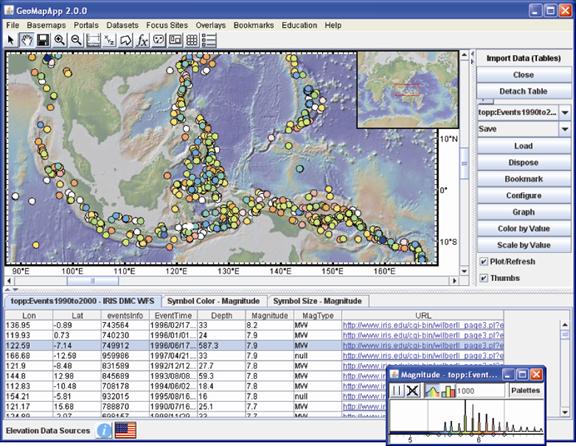Switch to Symbol Color - Magnitude tab

click(x=213, y=301)
